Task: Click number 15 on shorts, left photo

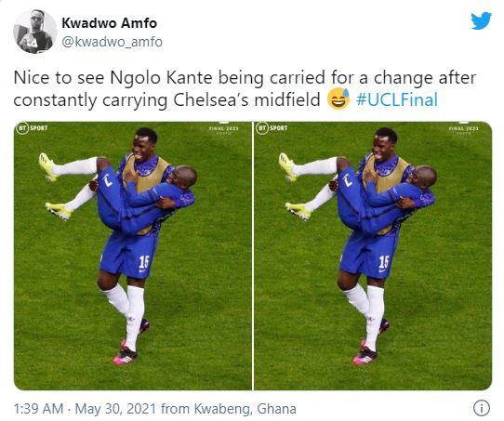Action: 144,262
